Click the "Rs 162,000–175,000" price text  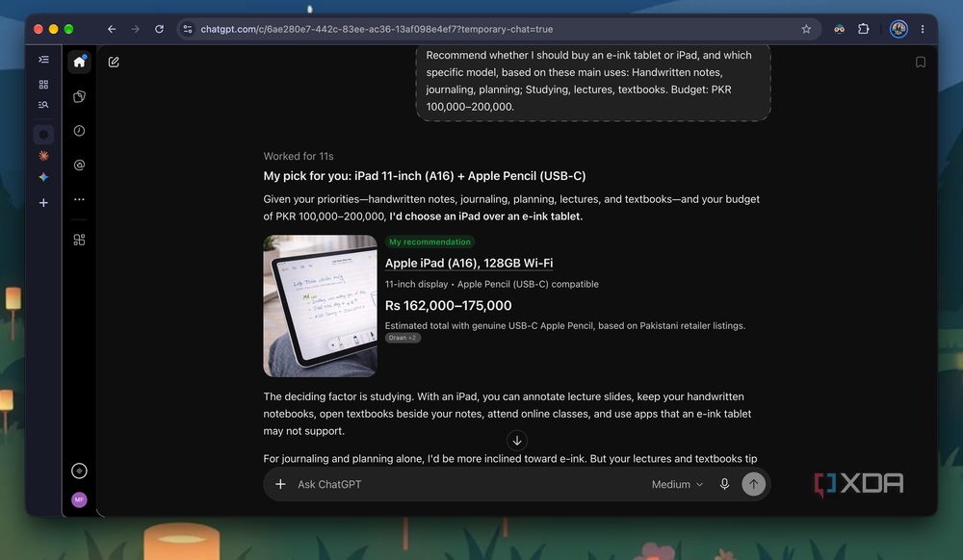(x=449, y=305)
